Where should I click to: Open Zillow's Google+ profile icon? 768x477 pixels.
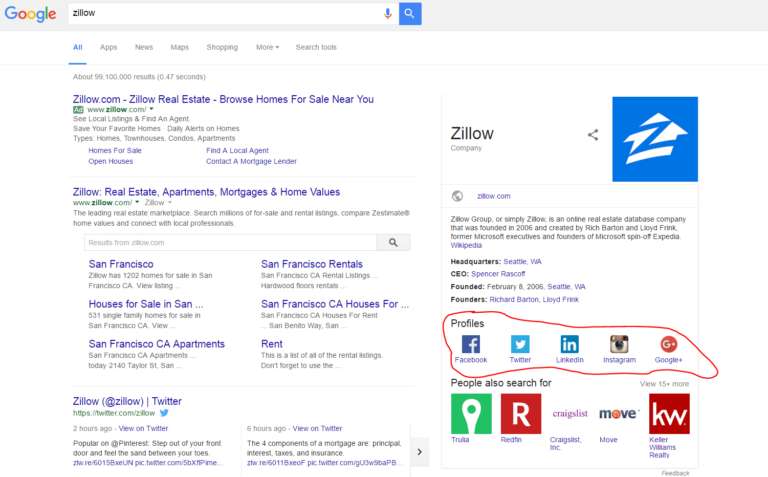pos(669,344)
